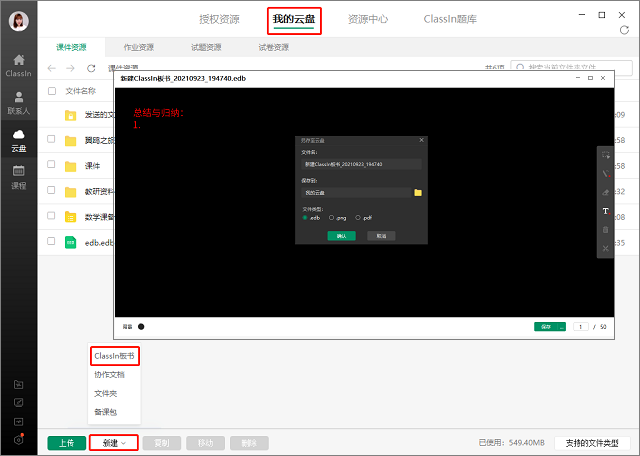Image resolution: width=640 pixels, height=456 pixels.
Task: Click the 课件 folder icon
Action: [71, 166]
